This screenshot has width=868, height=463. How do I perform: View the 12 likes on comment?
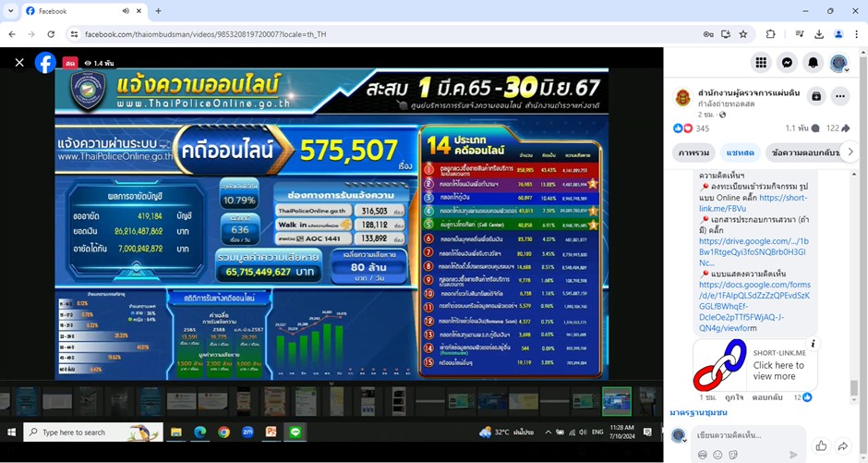(802, 397)
